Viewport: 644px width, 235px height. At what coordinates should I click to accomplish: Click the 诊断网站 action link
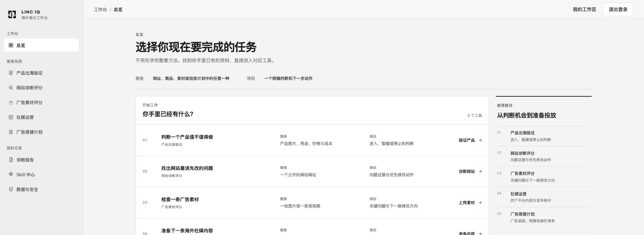(470, 172)
